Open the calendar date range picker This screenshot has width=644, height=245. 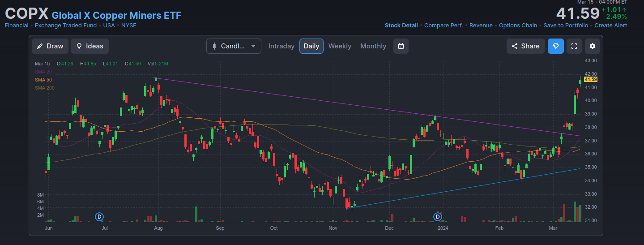[401, 46]
